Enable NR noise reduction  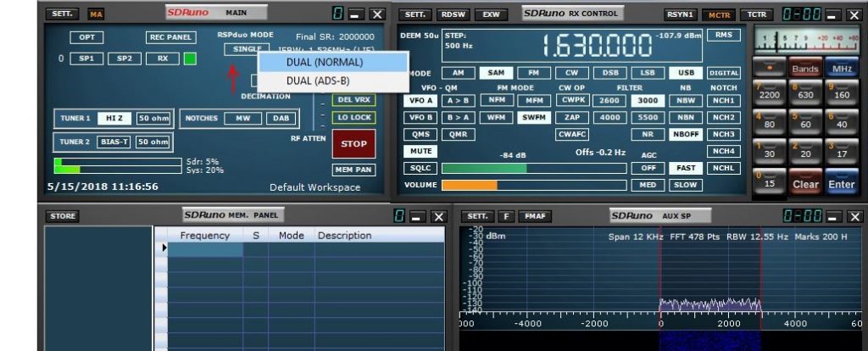(648, 134)
